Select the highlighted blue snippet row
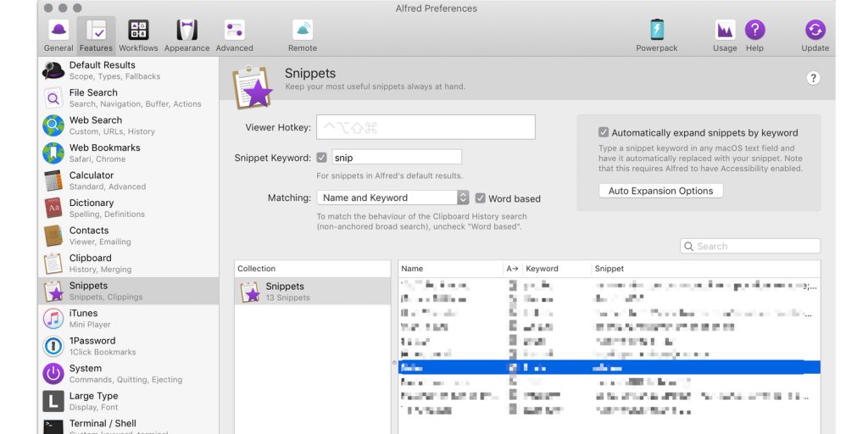The width and height of the screenshot is (868, 434). 609,367
